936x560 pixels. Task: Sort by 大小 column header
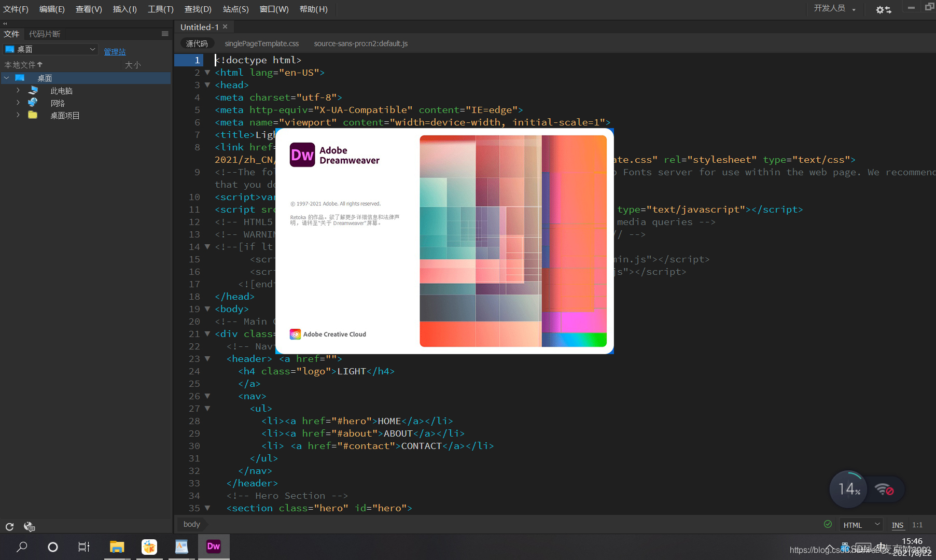[133, 65]
